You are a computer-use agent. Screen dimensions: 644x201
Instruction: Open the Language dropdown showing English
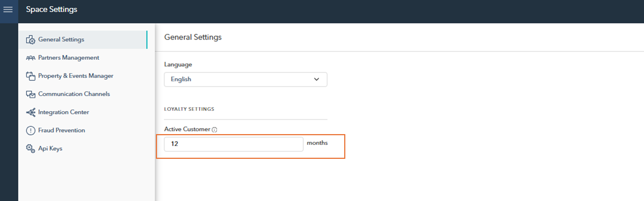pyautogui.click(x=246, y=79)
